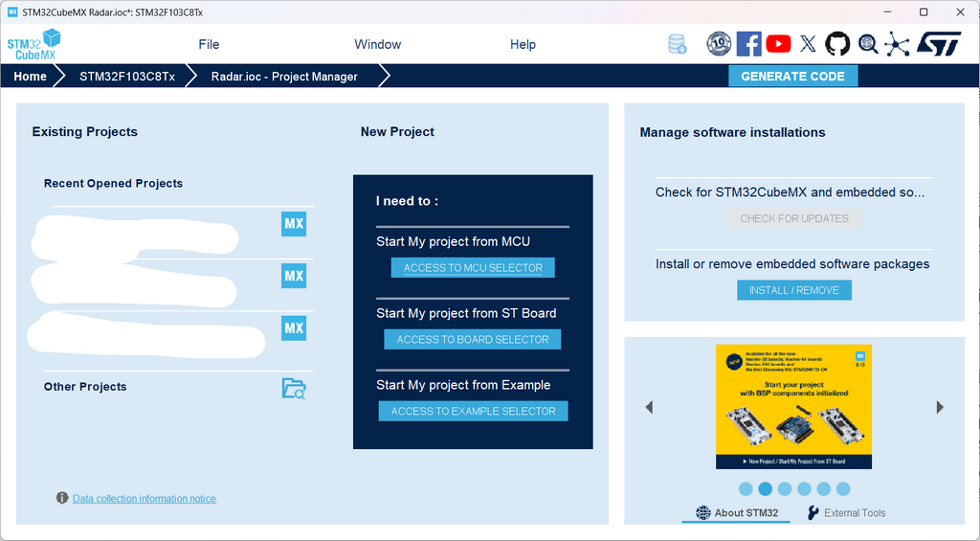Image resolution: width=980 pixels, height=541 pixels.
Task: Select Radar.ioc - Project Manager breadcrumb
Action: 284,77
